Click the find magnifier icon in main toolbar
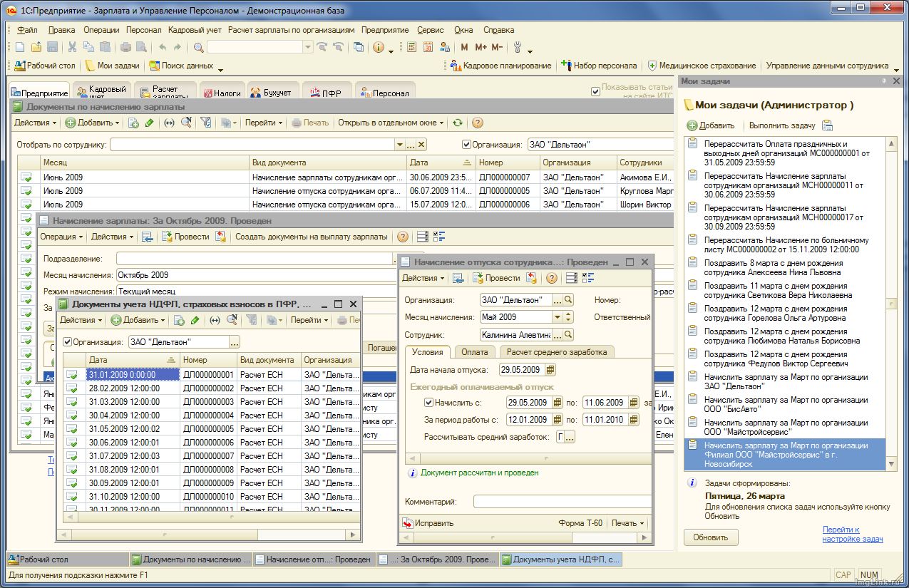Image resolution: width=909 pixels, height=588 pixels. tap(199, 47)
